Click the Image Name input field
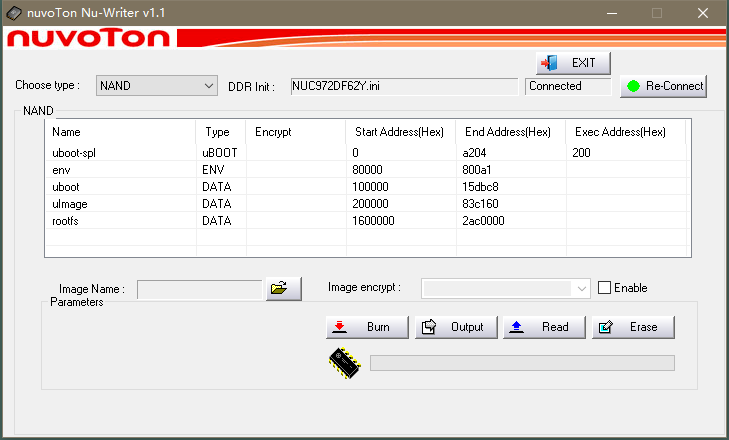This screenshot has height=440, width=729. 200,289
